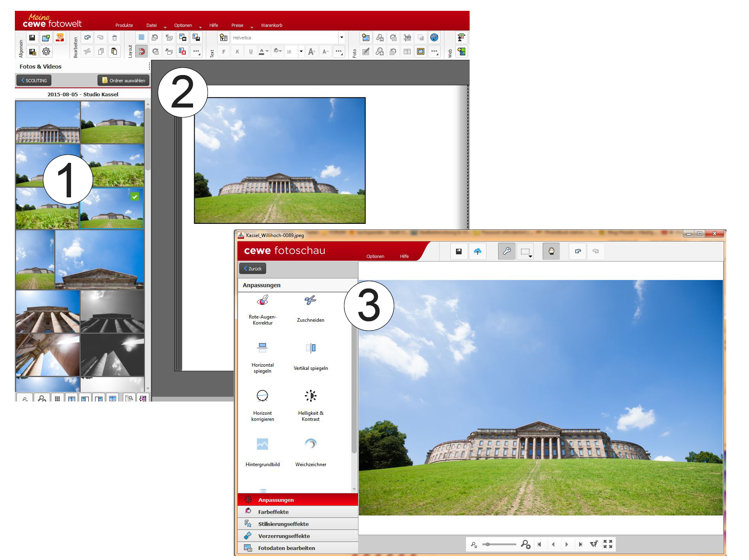Toggle underline (U) text formatting

[251, 51]
